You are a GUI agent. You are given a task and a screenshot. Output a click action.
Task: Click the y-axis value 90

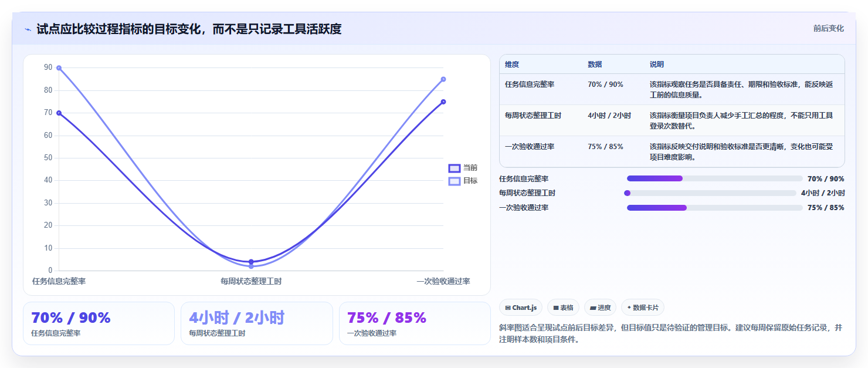48,68
